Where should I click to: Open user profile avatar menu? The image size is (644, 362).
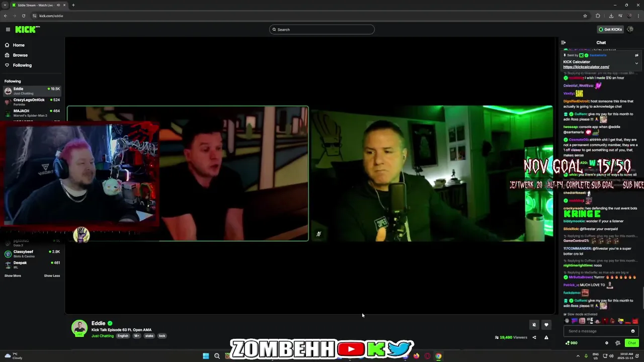(630, 29)
